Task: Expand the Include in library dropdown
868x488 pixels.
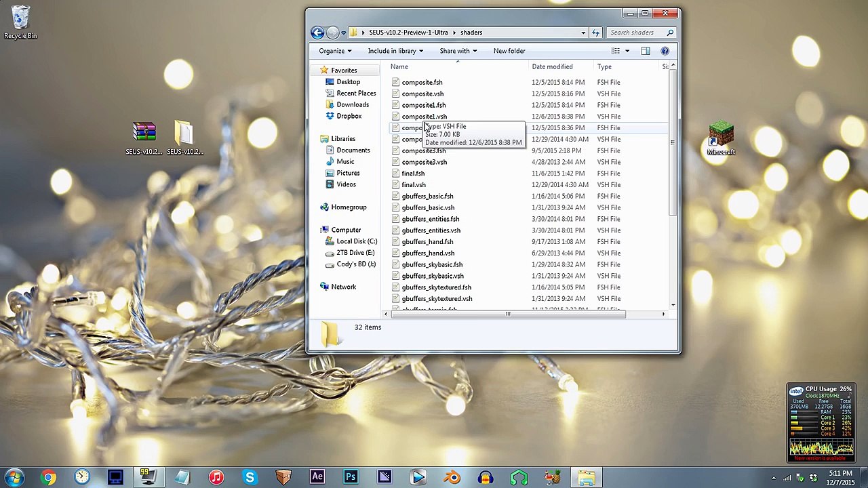Action: pos(395,51)
